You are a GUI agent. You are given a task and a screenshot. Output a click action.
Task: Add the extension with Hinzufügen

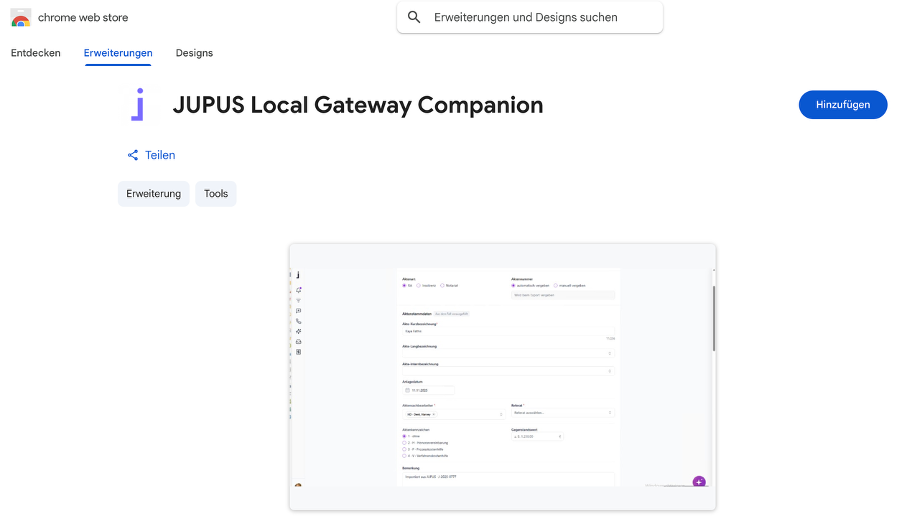[x=843, y=105]
